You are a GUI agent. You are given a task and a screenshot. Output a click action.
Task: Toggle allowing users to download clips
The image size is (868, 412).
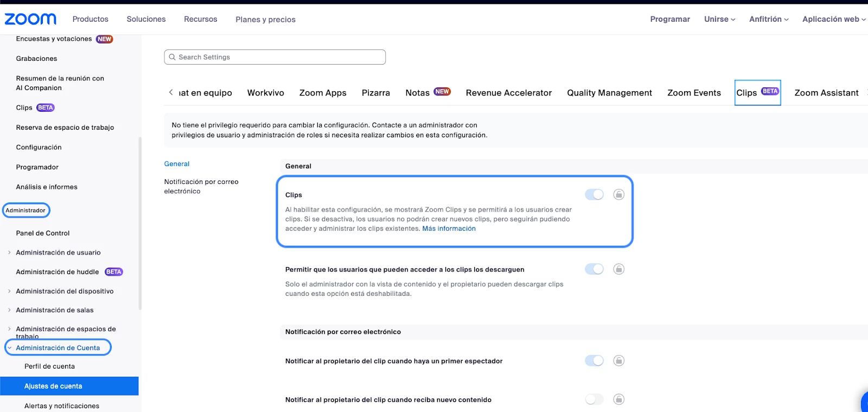pos(594,269)
